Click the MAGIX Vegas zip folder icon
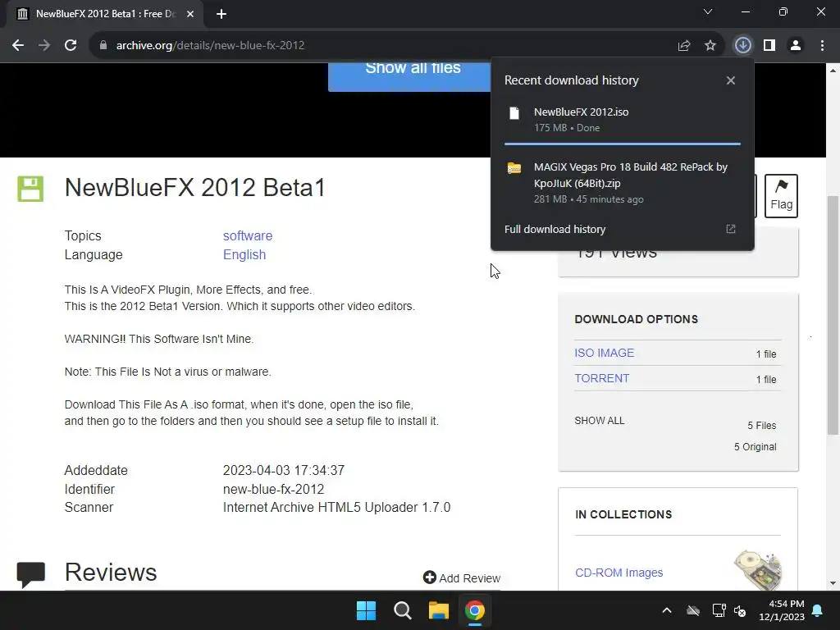840x630 pixels. [514, 168]
